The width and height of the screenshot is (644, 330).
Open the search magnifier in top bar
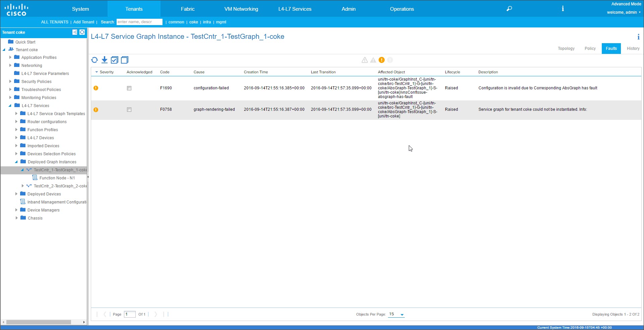pyautogui.click(x=509, y=9)
